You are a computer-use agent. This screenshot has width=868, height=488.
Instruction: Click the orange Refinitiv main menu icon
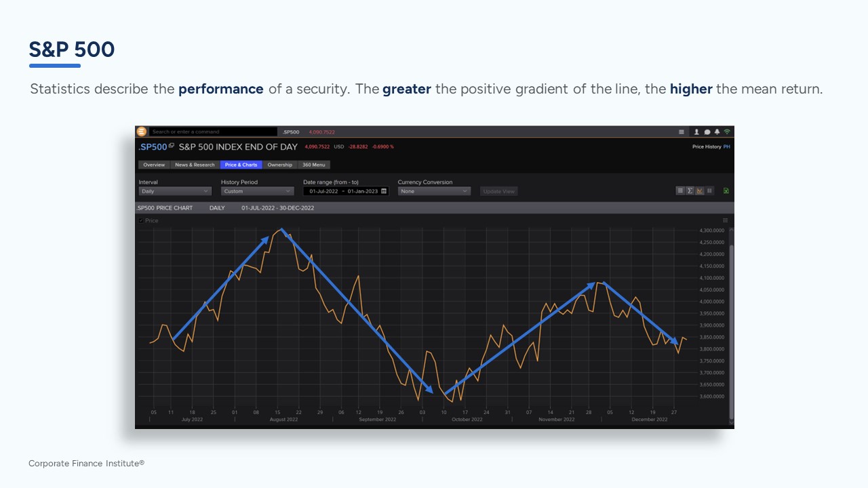pos(141,131)
